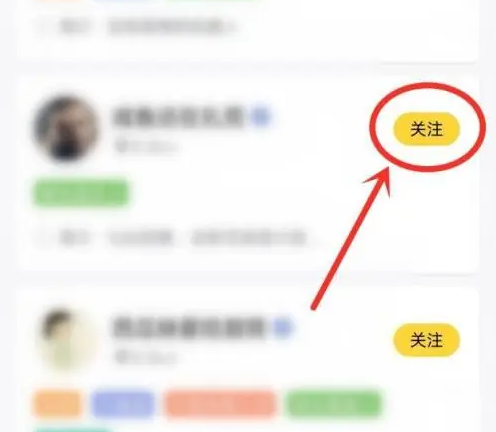This screenshot has height=432, width=496.
Task: Select the orange tag chip
Action: point(58,404)
